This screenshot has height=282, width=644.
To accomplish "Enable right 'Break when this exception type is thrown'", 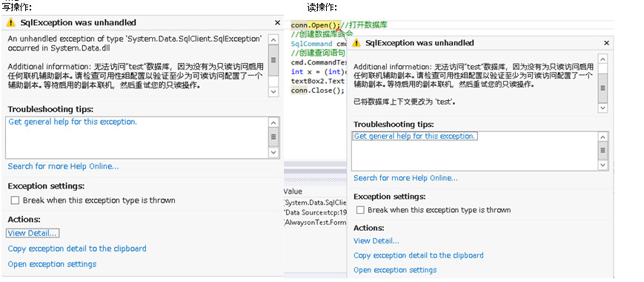I will (x=360, y=210).
